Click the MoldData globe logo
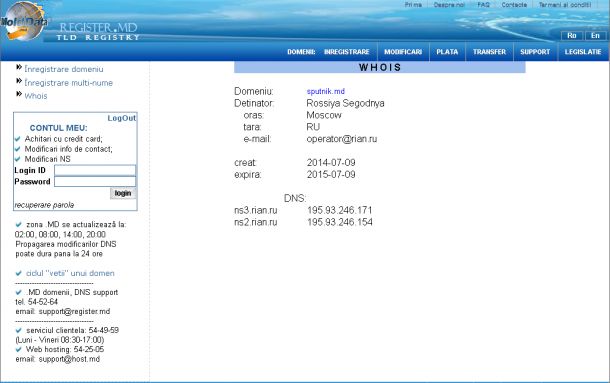Image resolution: width=610 pixels, height=383 pixels. tap(24, 21)
